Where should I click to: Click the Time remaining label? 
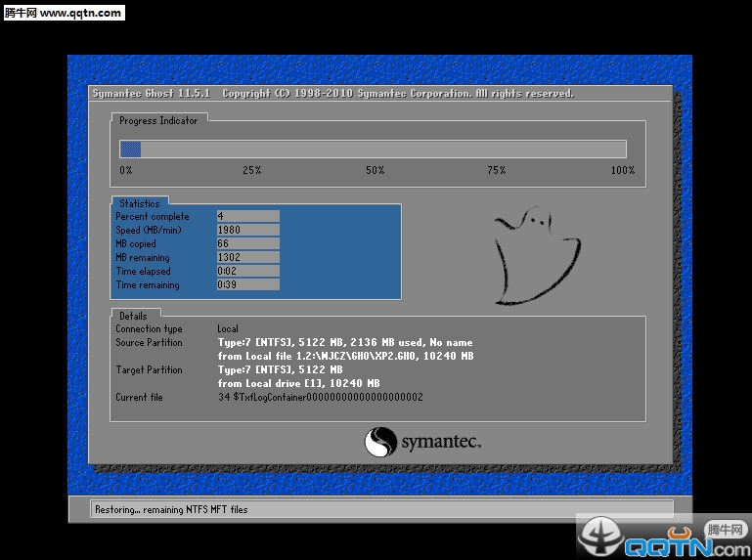[x=148, y=284]
